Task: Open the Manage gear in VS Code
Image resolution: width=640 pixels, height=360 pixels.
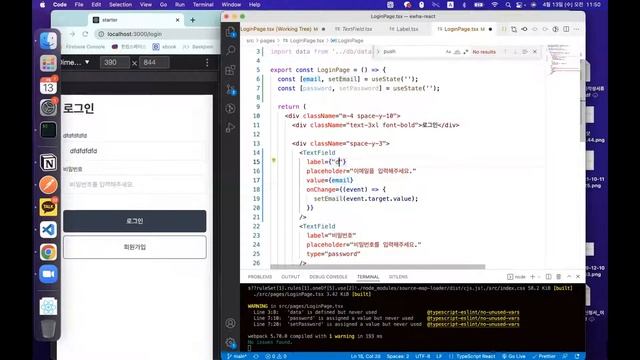Action: click(231, 342)
